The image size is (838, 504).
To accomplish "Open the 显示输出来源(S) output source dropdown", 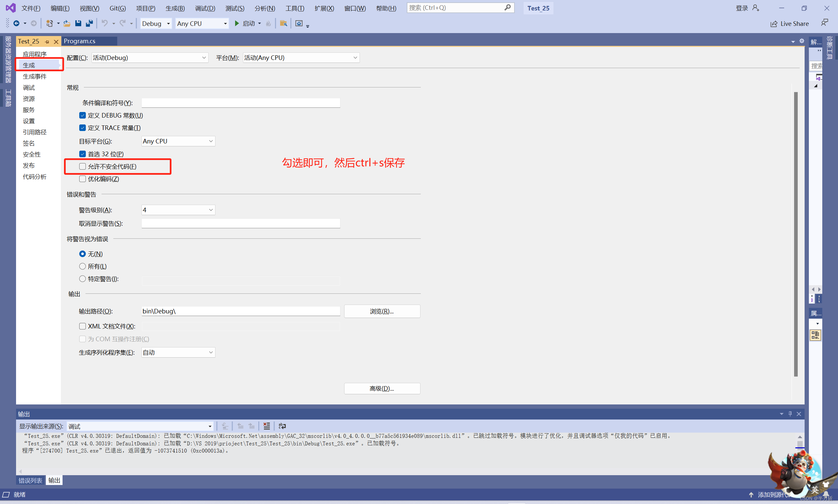I will [140, 426].
